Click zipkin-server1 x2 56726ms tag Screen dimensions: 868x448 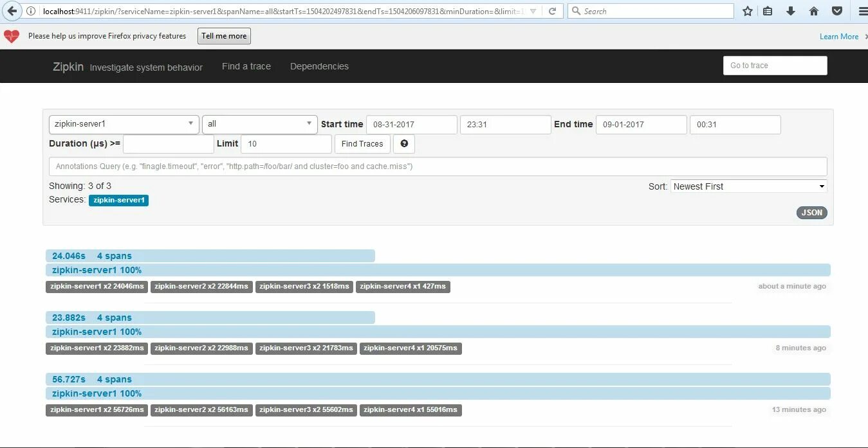point(97,410)
